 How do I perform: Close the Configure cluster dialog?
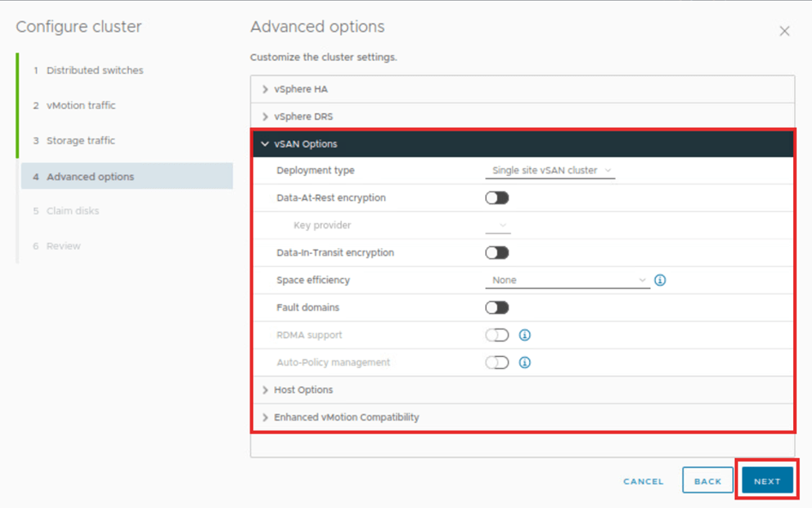(784, 31)
